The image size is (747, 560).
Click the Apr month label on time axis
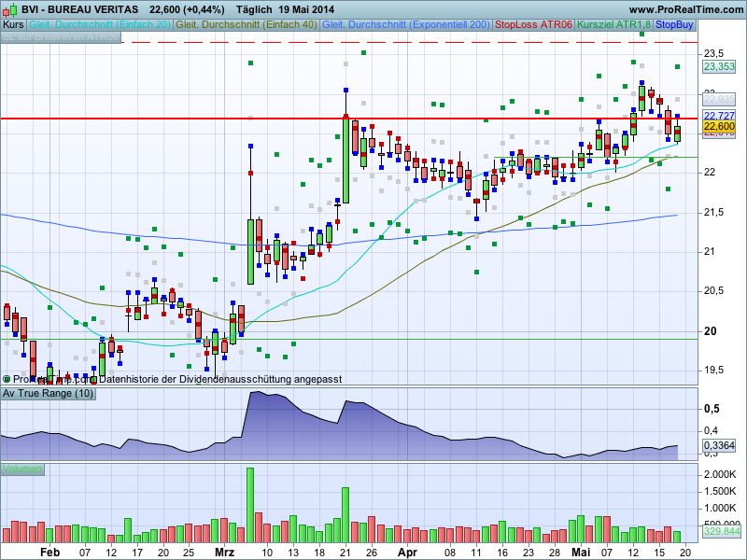(x=407, y=553)
